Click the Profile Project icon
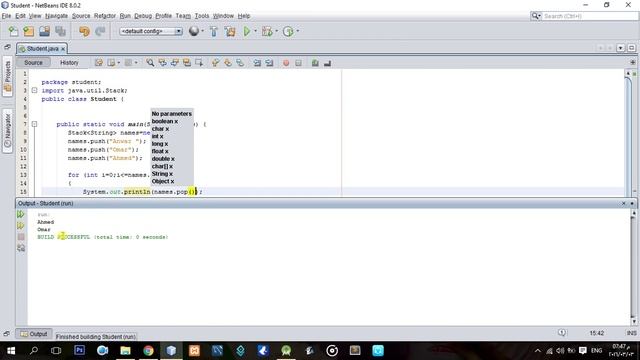 pyautogui.click(x=288, y=31)
